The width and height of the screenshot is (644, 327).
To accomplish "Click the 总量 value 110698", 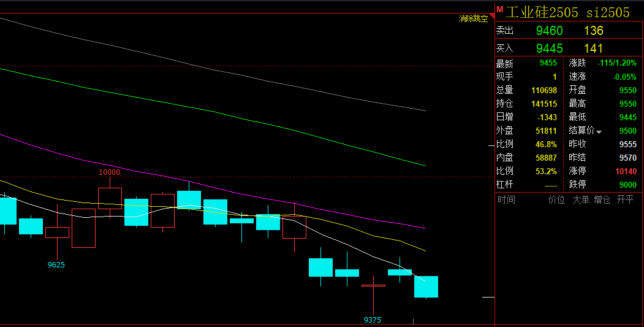I will pos(544,90).
